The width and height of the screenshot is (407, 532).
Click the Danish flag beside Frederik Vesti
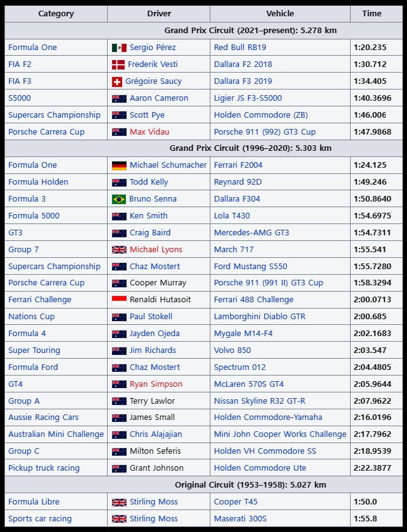click(118, 65)
